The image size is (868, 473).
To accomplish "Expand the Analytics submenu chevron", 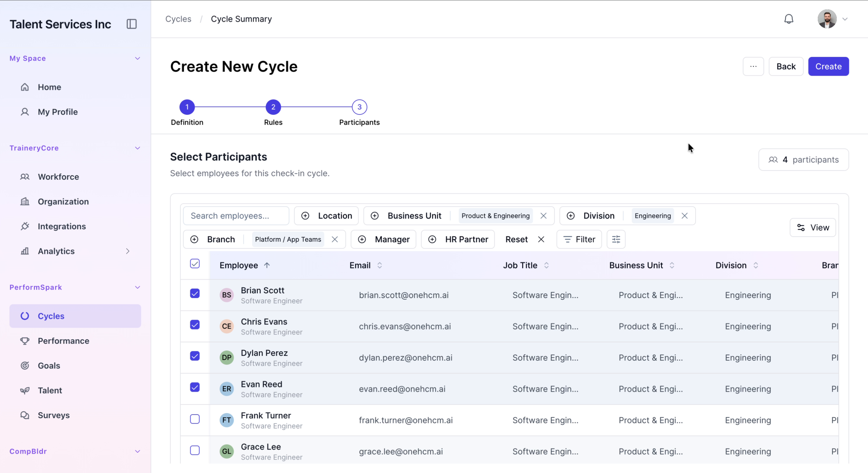I will pos(128,251).
